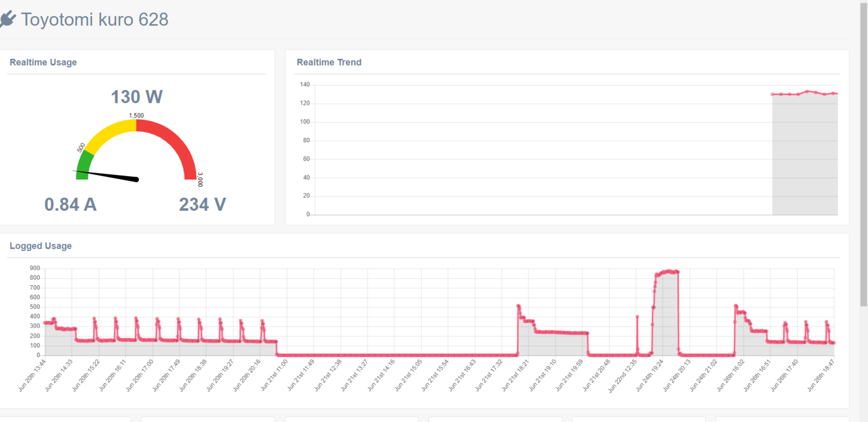Click the 1,500 gauge label
Screen dimensions: 868x422
[x=137, y=116]
